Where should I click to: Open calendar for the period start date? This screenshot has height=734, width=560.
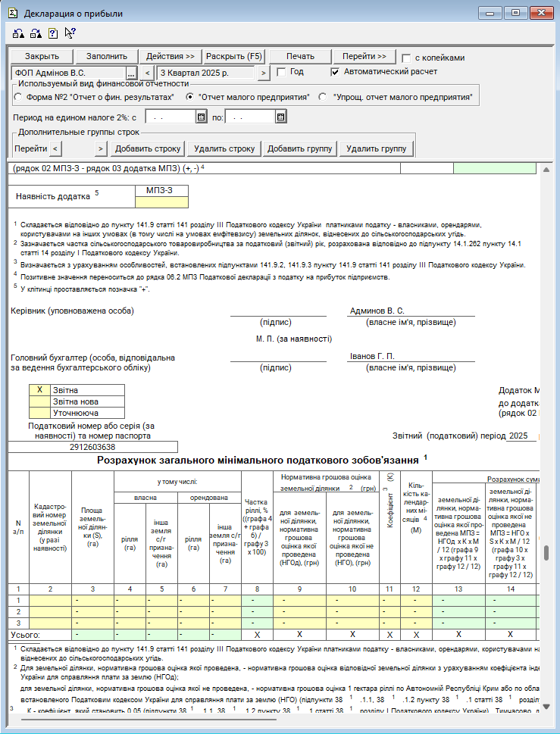(201, 117)
